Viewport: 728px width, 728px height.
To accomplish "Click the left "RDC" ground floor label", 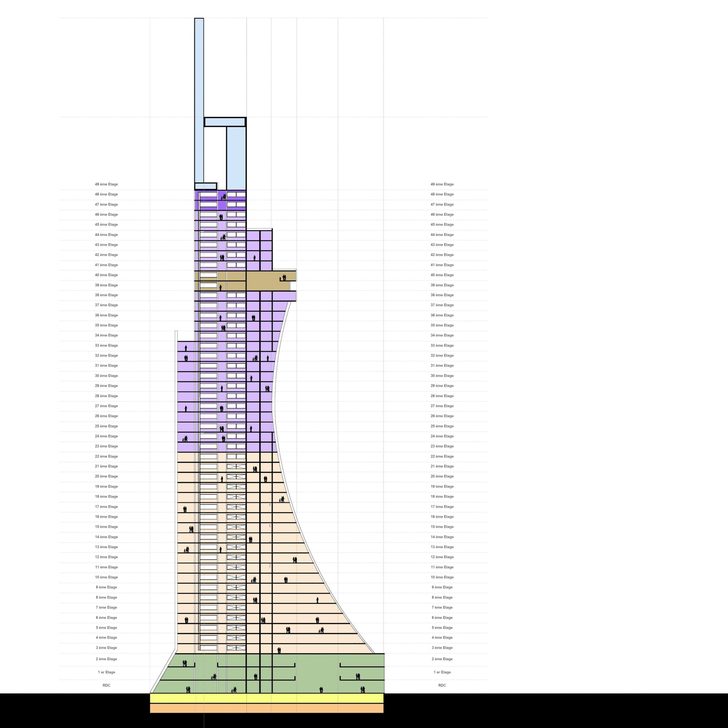I will pyautogui.click(x=106, y=685).
